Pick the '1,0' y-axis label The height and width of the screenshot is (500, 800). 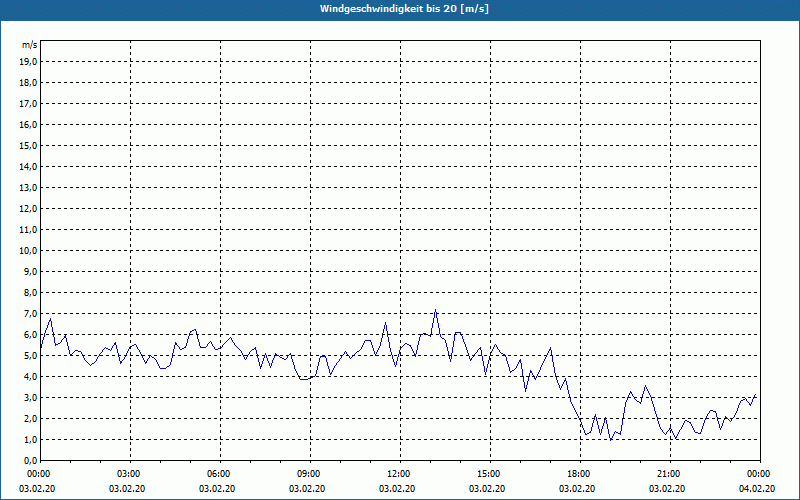point(30,439)
